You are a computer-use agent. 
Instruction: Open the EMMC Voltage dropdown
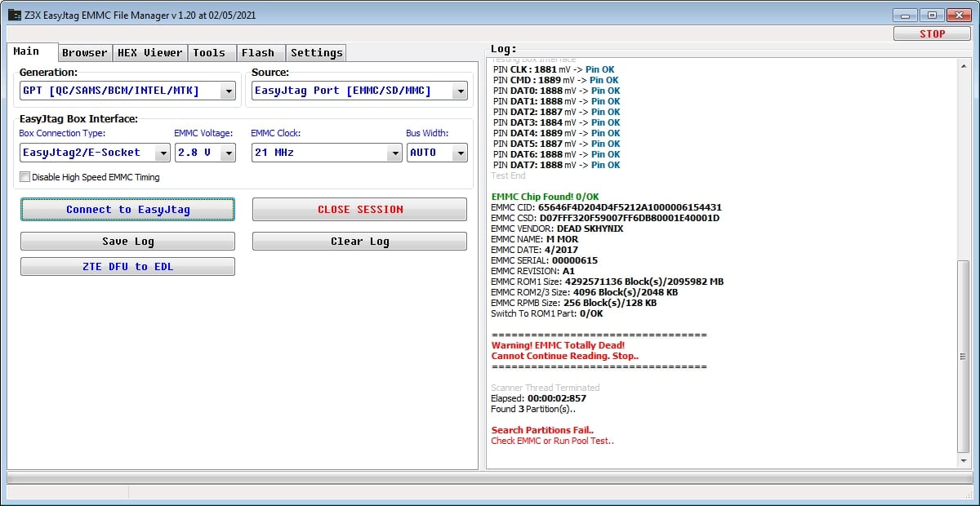(228, 153)
